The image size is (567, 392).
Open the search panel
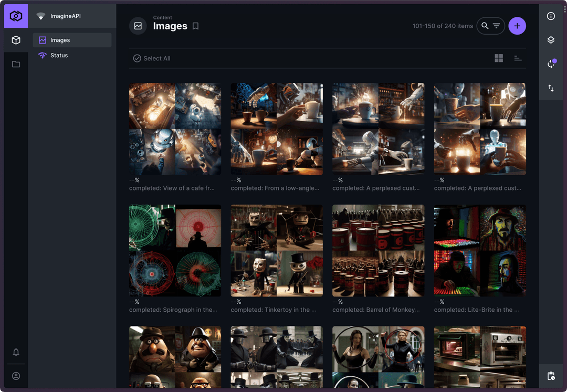pos(485,25)
